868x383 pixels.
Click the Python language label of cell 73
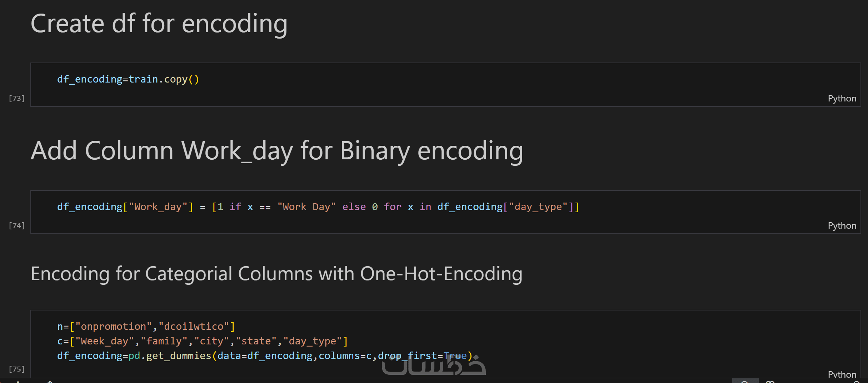tap(842, 98)
